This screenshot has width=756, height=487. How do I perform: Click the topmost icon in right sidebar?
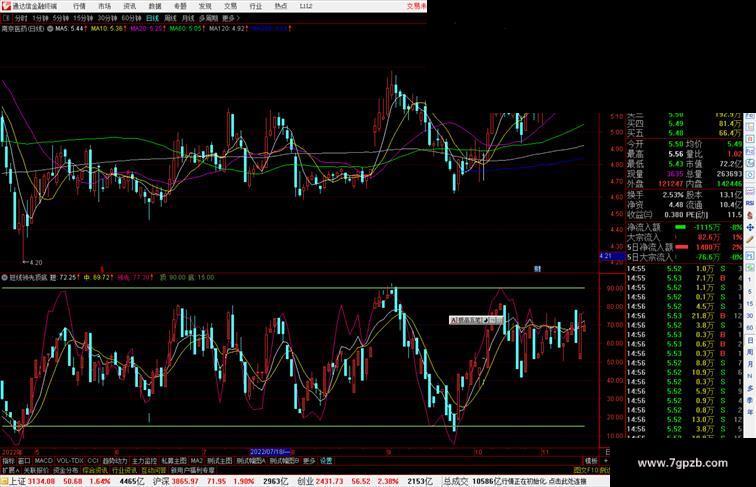pos(750,117)
